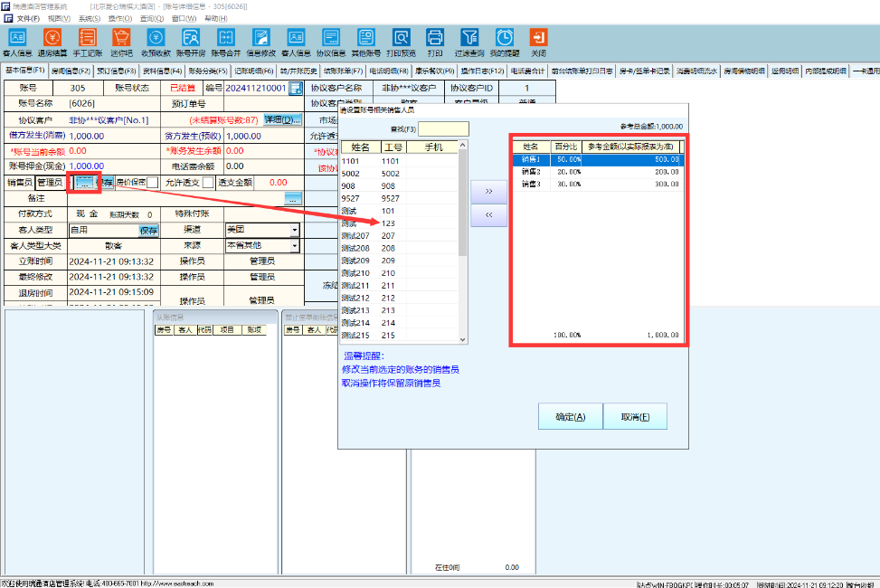Viewport: 880px width, 588px height.
Task: Select the 销售2 row at 20.00%
Action: click(598, 172)
